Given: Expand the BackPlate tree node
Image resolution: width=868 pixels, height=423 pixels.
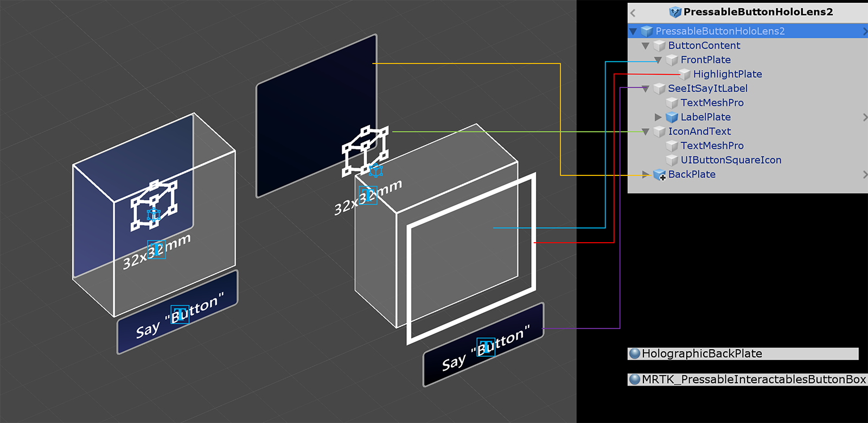Looking at the screenshot, I should pos(646,175).
